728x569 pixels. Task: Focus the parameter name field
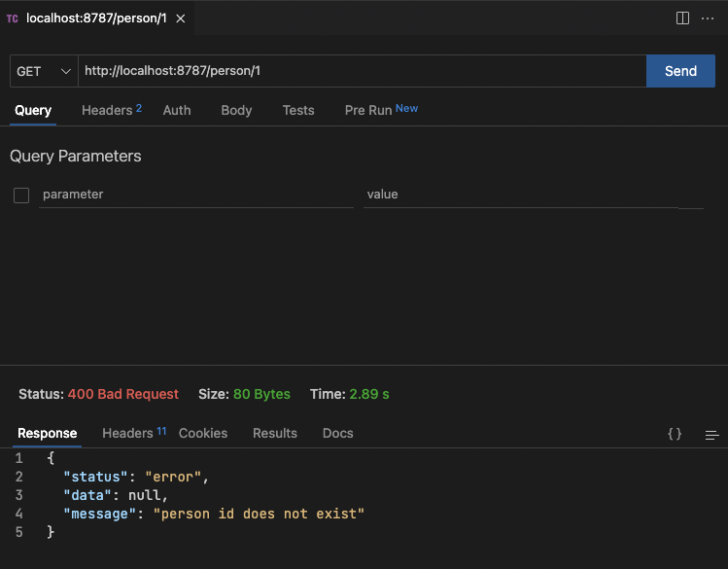(196, 195)
